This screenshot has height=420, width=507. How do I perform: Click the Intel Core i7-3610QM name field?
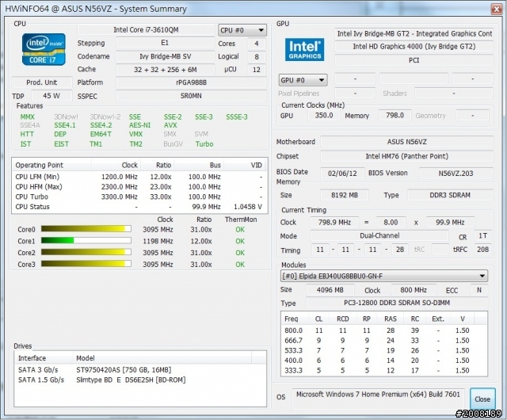tap(146, 30)
